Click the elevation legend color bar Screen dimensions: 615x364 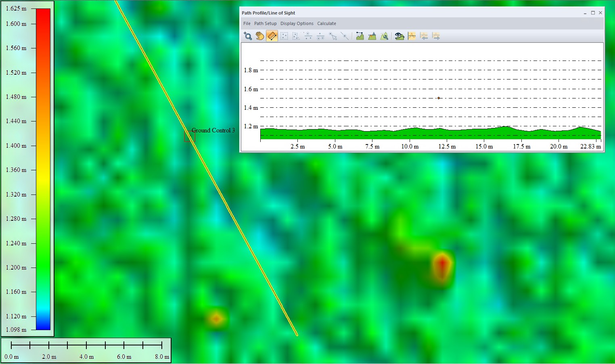43,169
